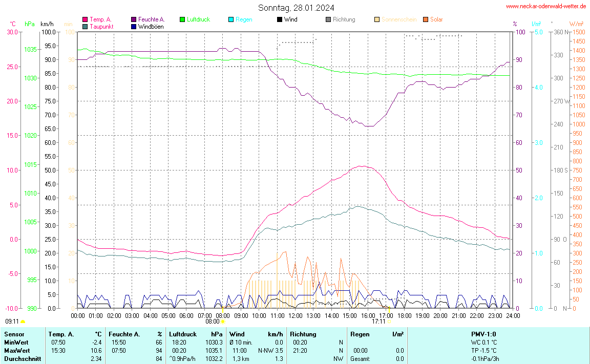
Task: Click the sunrise sun marker at 08:00
Action: [222, 322]
